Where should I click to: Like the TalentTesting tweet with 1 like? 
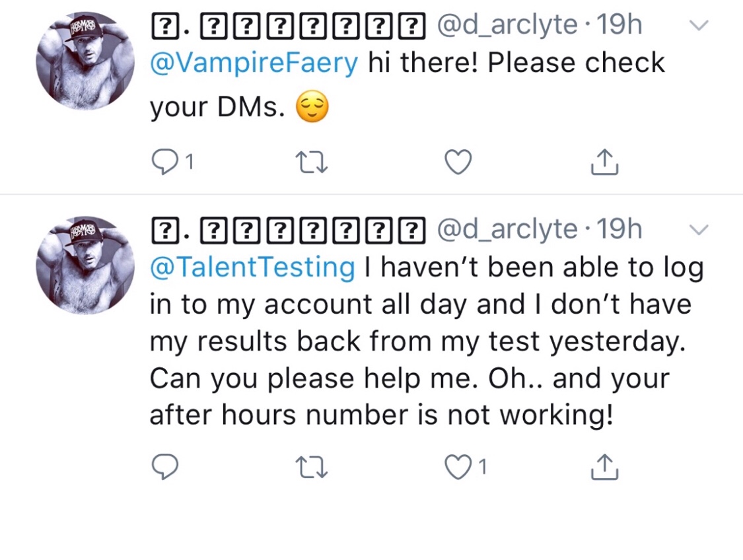click(458, 468)
